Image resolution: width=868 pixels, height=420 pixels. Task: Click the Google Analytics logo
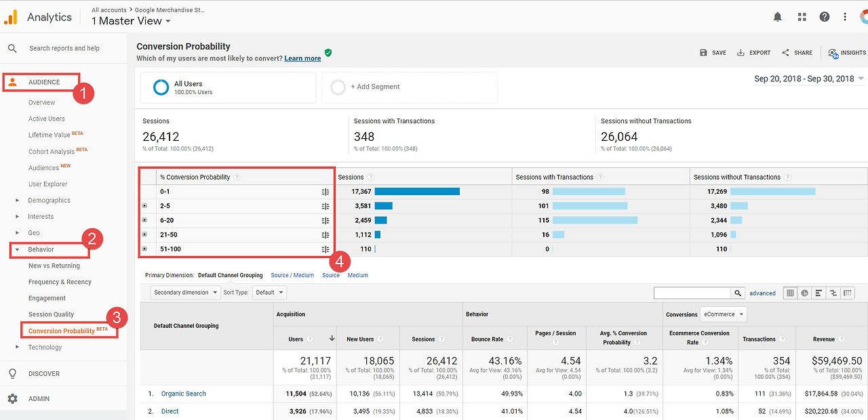[x=11, y=18]
